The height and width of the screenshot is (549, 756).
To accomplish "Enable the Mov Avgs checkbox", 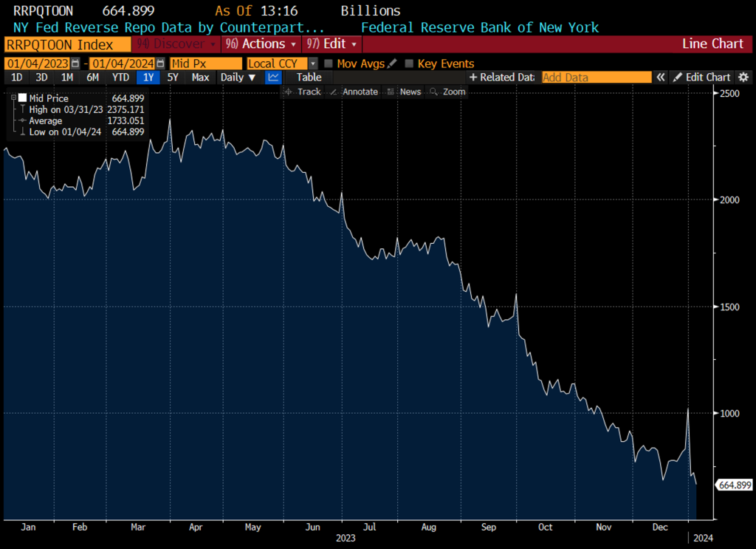I will point(329,64).
